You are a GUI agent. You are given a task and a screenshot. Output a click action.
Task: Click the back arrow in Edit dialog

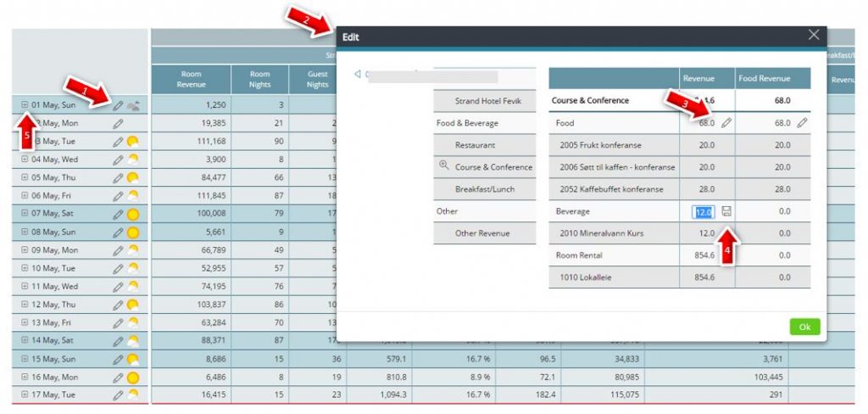[x=358, y=75]
